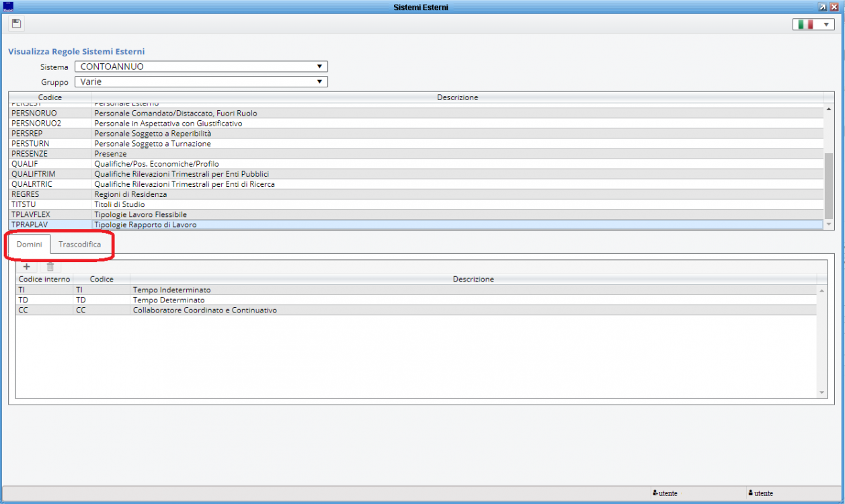The height and width of the screenshot is (504, 845).
Task: Select the QUALIFTRIM row
Action: (416, 174)
